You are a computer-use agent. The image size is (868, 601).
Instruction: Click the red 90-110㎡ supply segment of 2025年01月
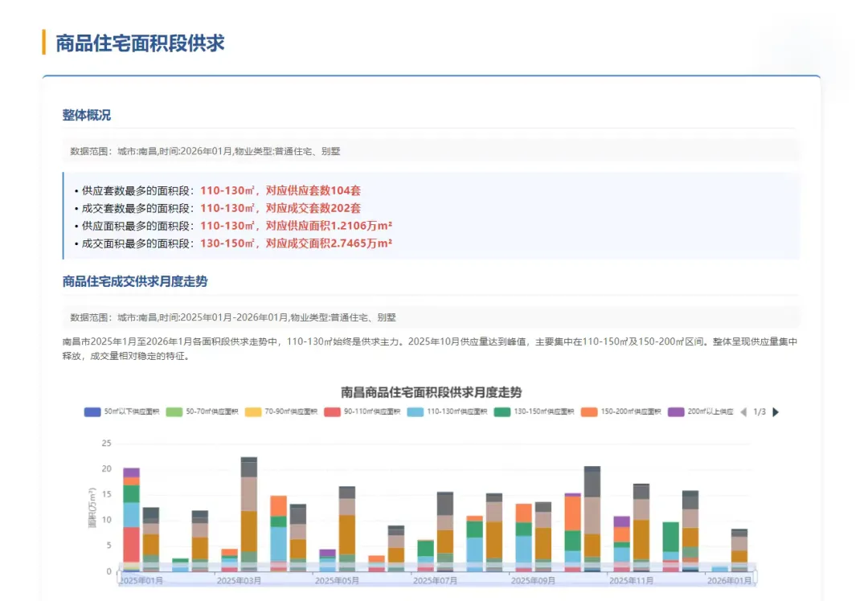click(x=131, y=545)
